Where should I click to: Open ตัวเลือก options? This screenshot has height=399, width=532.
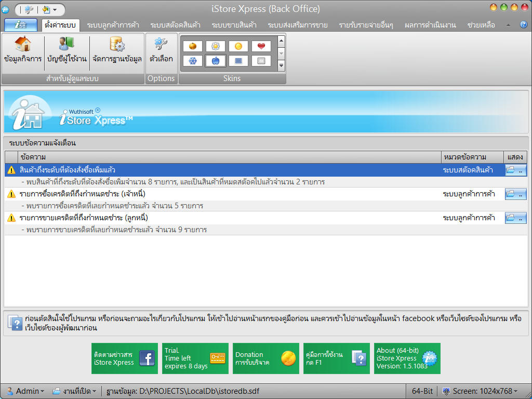161,50
